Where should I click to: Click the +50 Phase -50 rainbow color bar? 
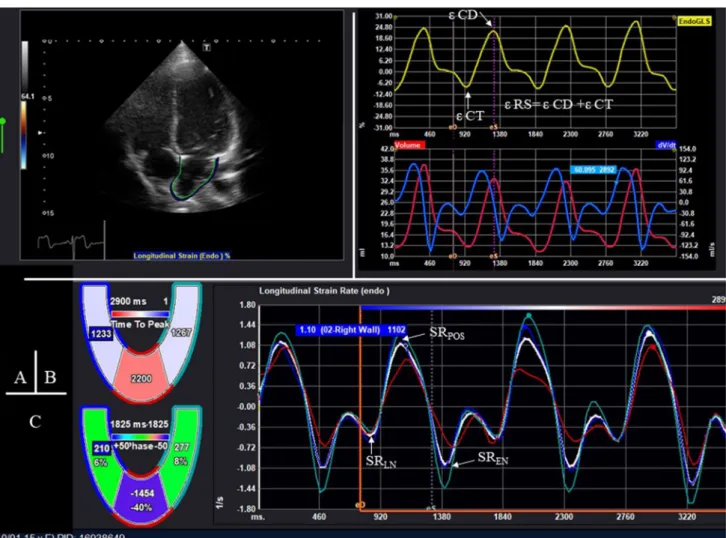141,437
